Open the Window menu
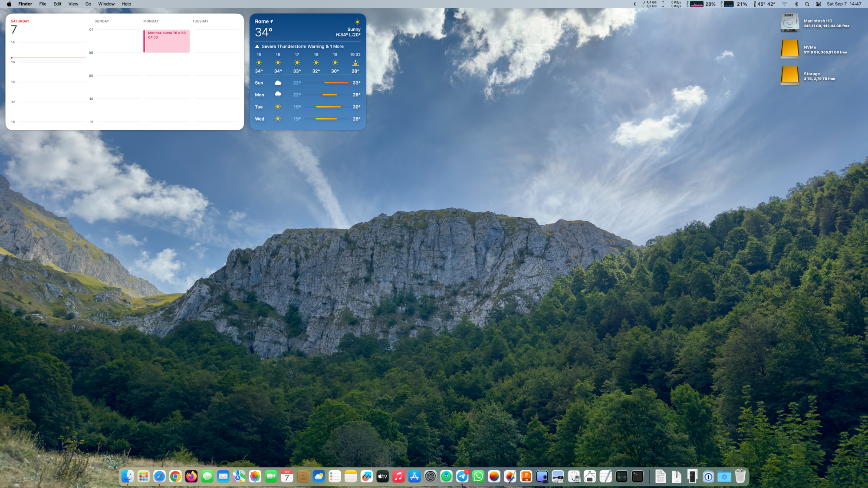The height and width of the screenshot is (488, 868). [106, 4]
